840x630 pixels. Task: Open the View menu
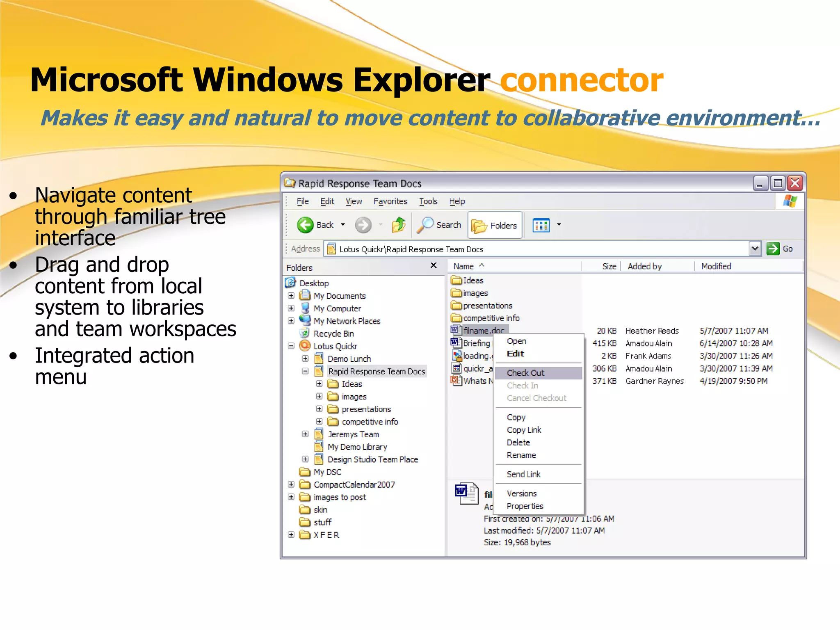(354, 201)
